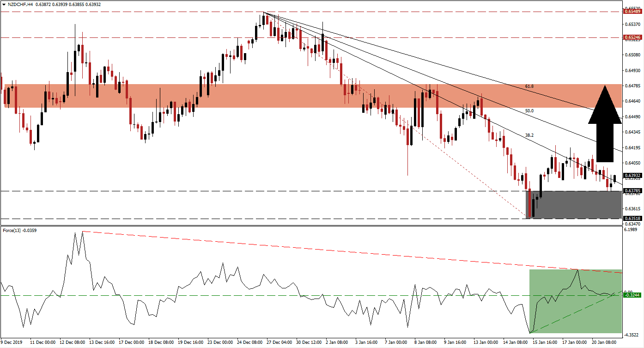Select the 61.8 Fibonacci fan label

click(x=529, y=86)
